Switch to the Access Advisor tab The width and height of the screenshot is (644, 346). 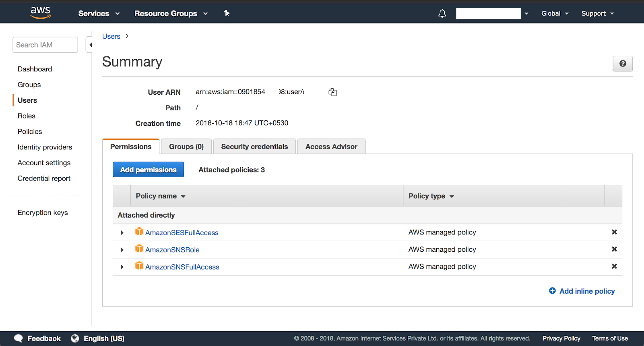click(x=331, y=147)
